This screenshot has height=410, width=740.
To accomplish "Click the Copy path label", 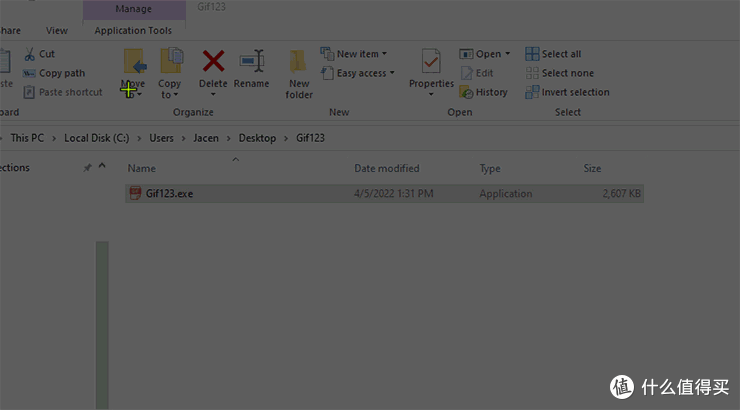I will [x=62, y=73].
